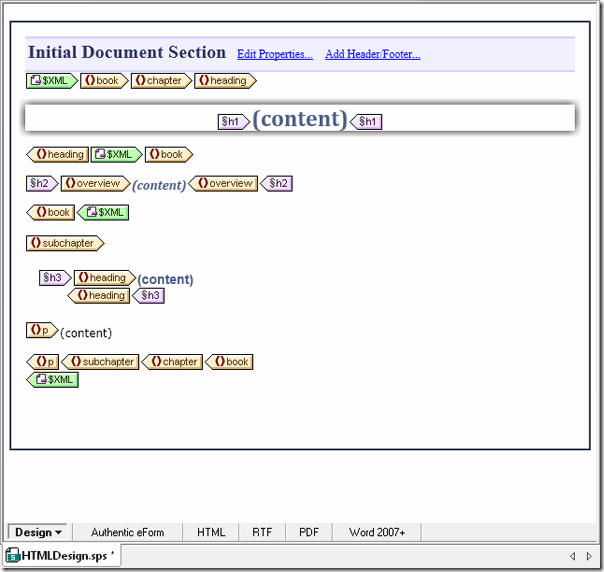Click the opening heading tag inside §h3

click(x=105, y=278)
